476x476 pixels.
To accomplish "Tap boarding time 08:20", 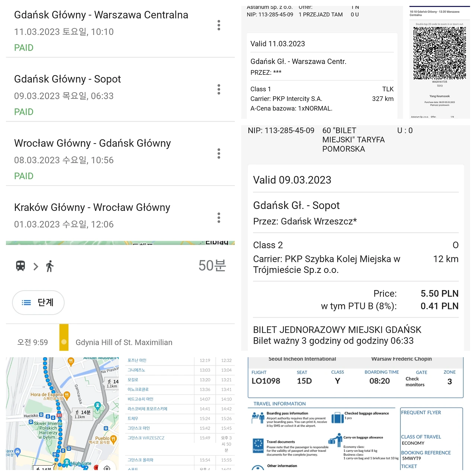I will 380,381.
